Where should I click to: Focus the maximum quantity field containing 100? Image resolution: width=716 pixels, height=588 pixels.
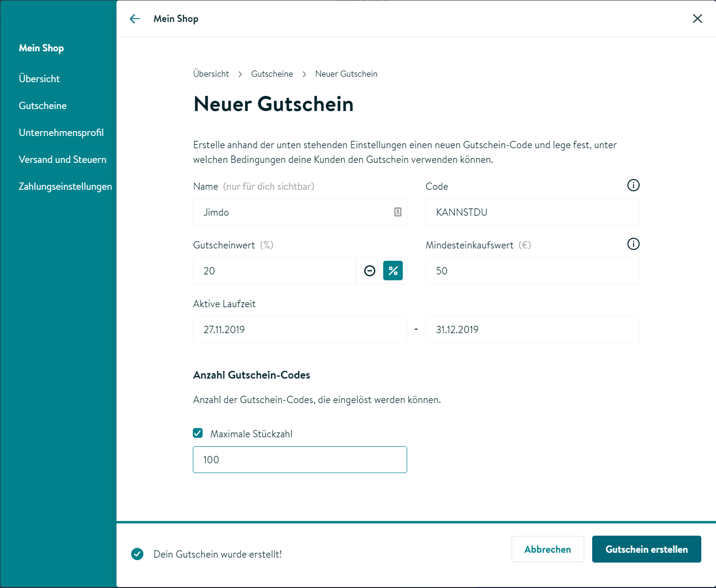click(x=300, y=460)
